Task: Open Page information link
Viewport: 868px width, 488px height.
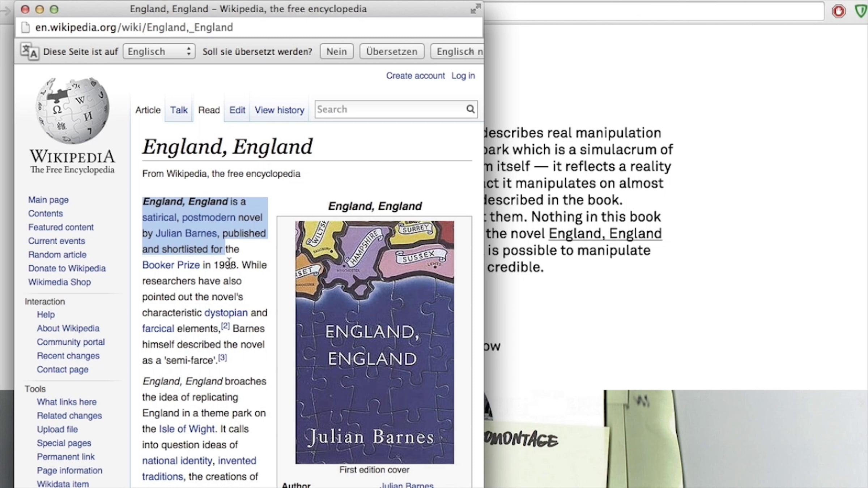Action: tap(70, 471)
